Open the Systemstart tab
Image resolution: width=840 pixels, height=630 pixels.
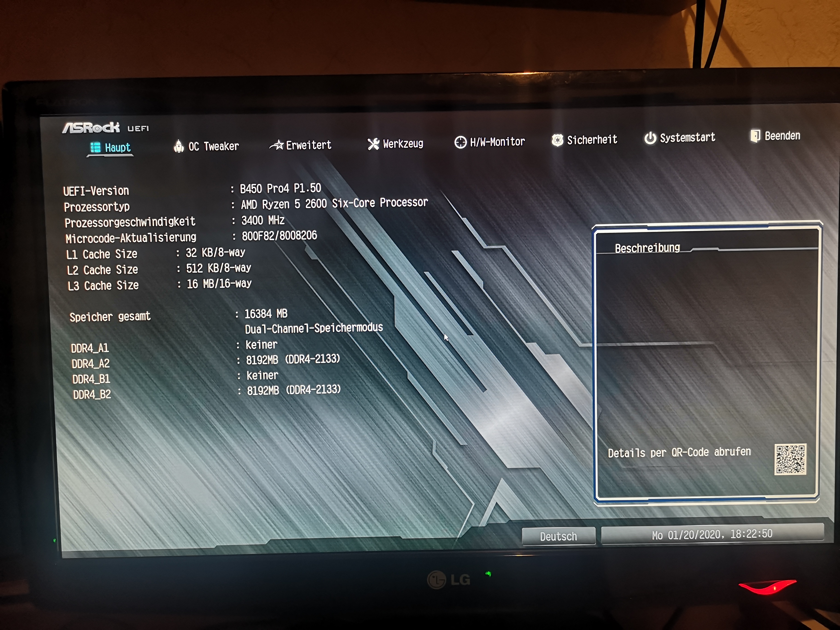pyautogui.click(x=687, y=137)
